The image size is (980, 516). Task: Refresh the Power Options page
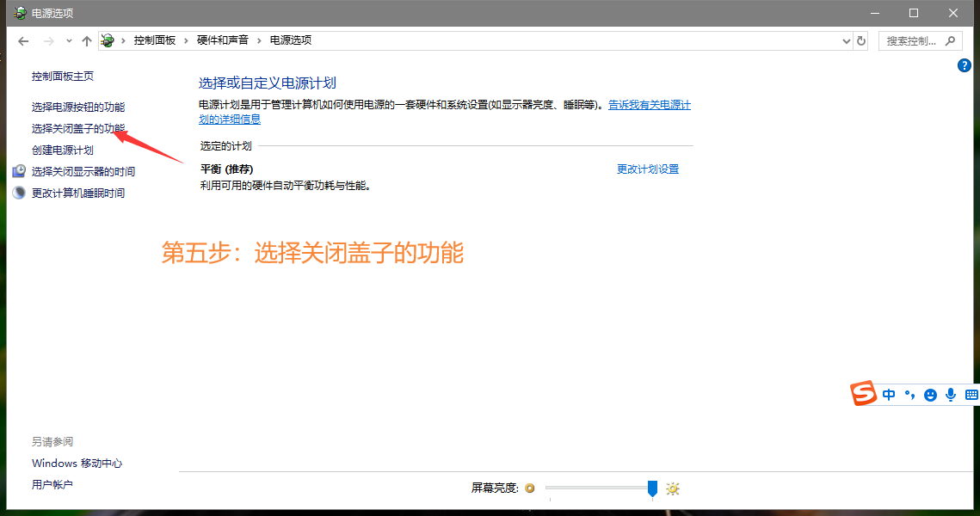click(x=861, y=40)
